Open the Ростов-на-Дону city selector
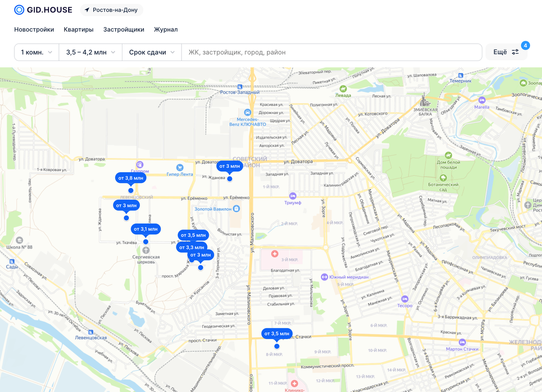 tap(111, 10)
